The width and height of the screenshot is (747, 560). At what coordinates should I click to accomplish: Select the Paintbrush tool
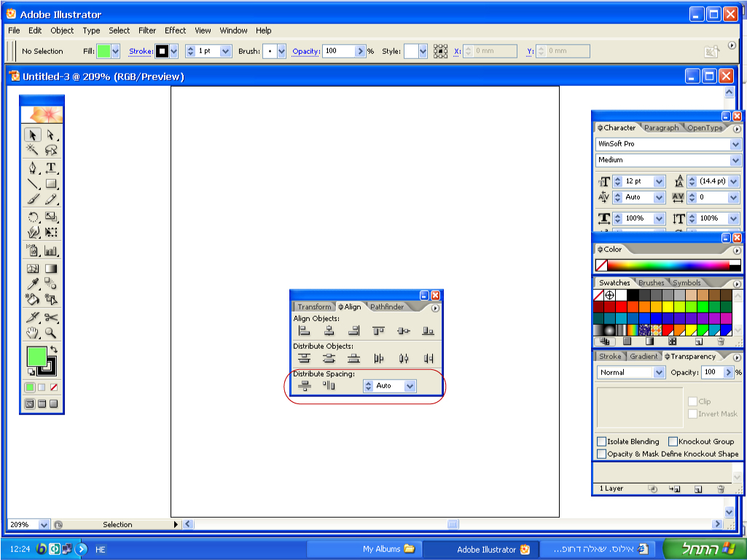32,199
